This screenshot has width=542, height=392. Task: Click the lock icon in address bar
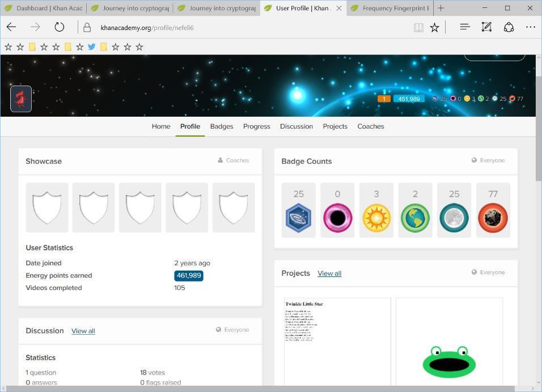[x=87, y=28]
